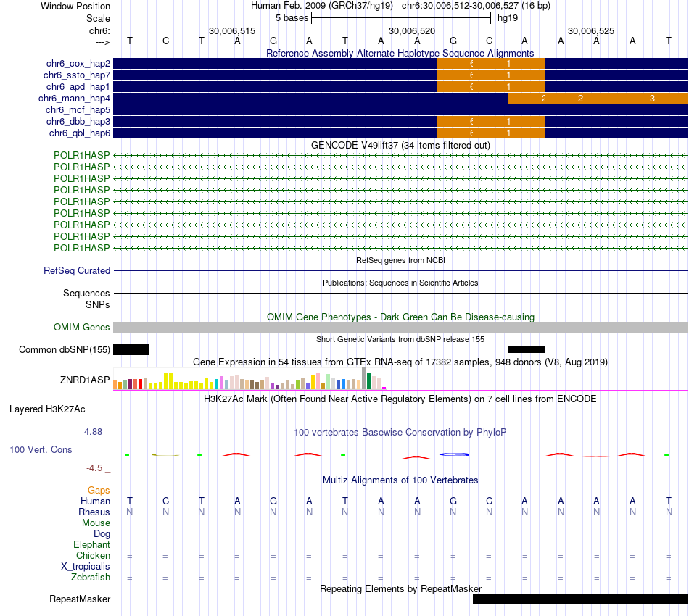This screenshot has width=689, height=616.
Task: Click the SNPs track label
Action: [98, 304]
